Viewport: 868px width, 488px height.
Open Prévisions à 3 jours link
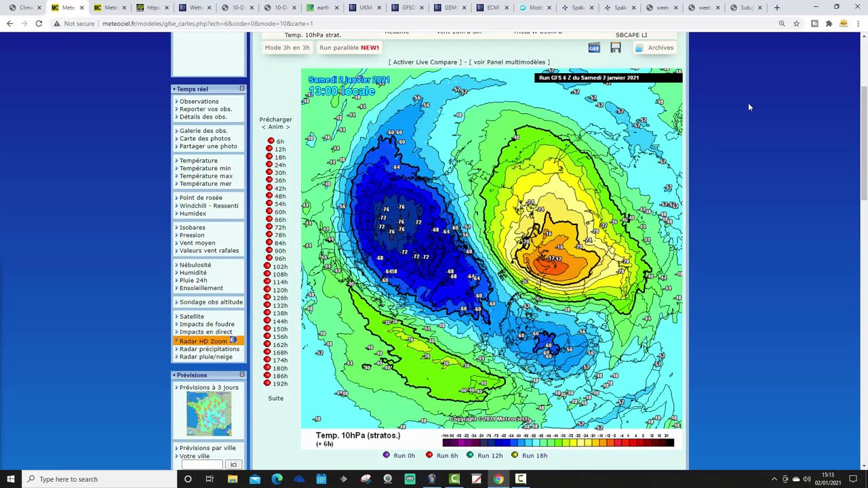pos(209,387)
